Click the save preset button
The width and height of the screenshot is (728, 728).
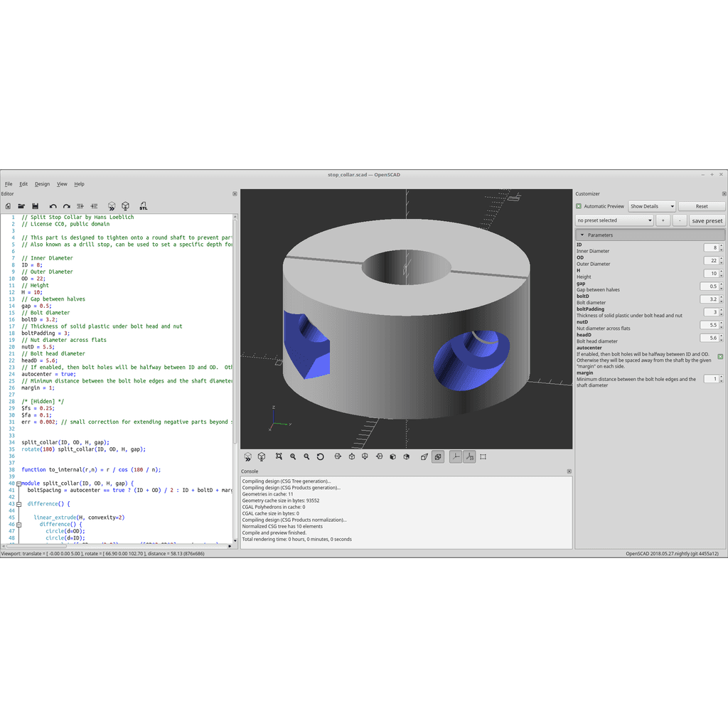[x=707, y=220]
